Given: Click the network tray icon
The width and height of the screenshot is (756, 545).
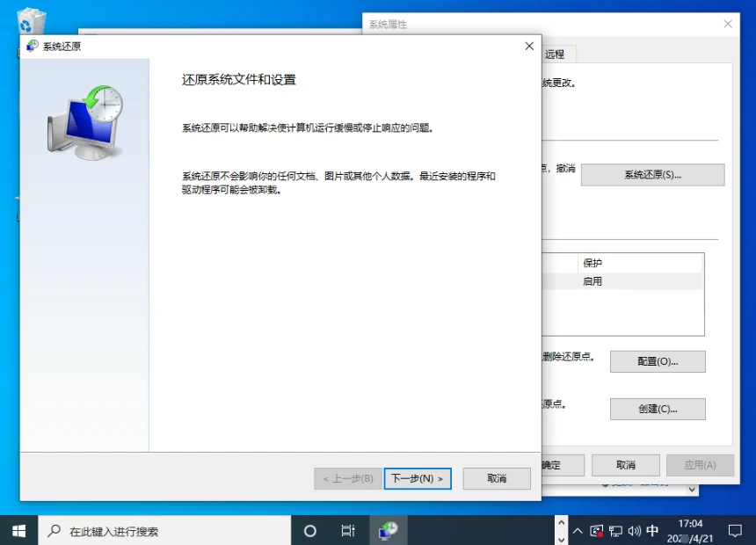Looking at the screenshot, I should click(x=615, y=531).
